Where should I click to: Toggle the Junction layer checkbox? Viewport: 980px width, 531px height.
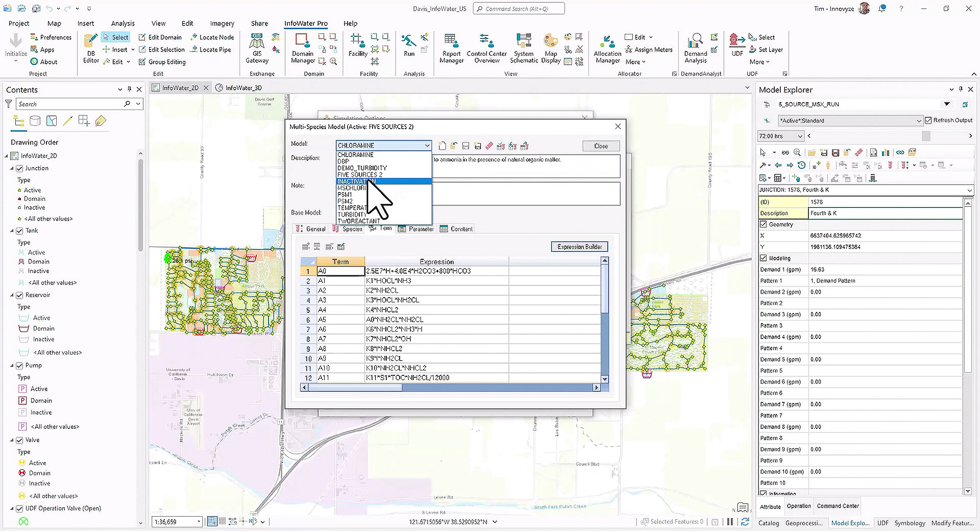19,168
